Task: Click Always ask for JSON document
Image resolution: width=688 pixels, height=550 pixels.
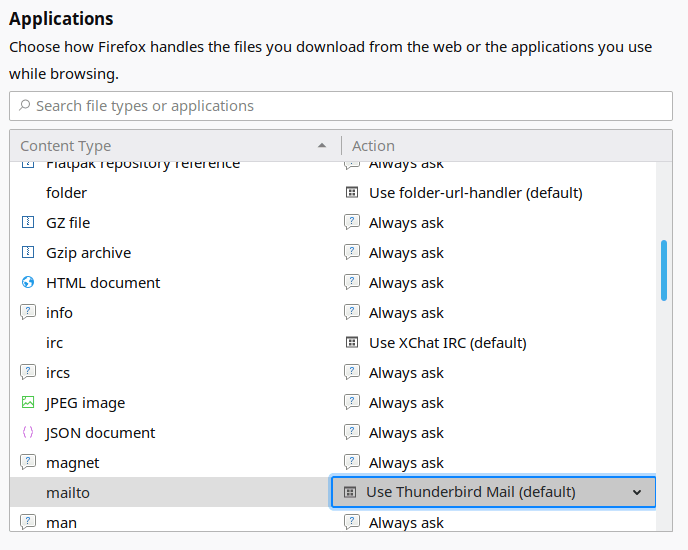Action: point(406,433)
